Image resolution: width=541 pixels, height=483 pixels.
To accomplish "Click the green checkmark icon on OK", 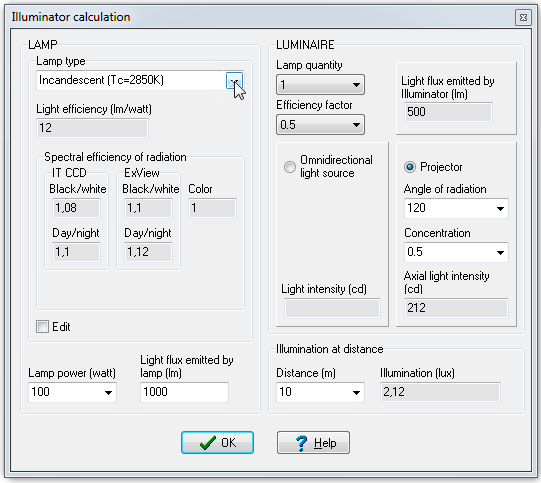I will (x=208, y=443).
